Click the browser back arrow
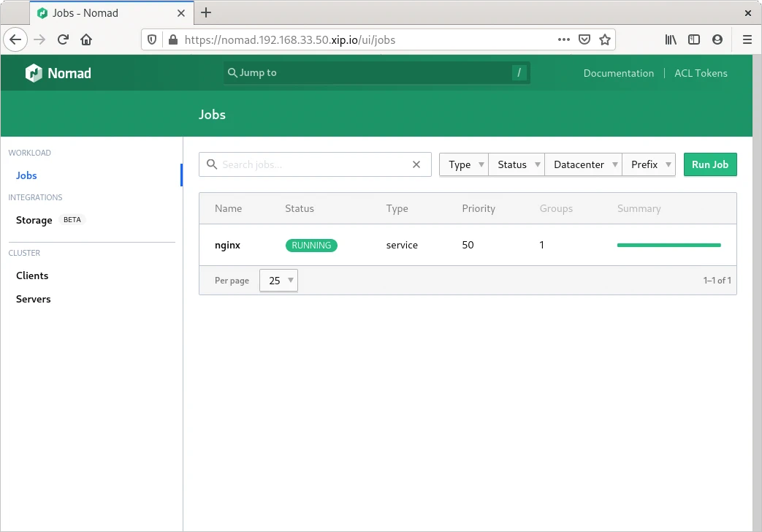Screen dimensions: 762x532 [16, 39]
